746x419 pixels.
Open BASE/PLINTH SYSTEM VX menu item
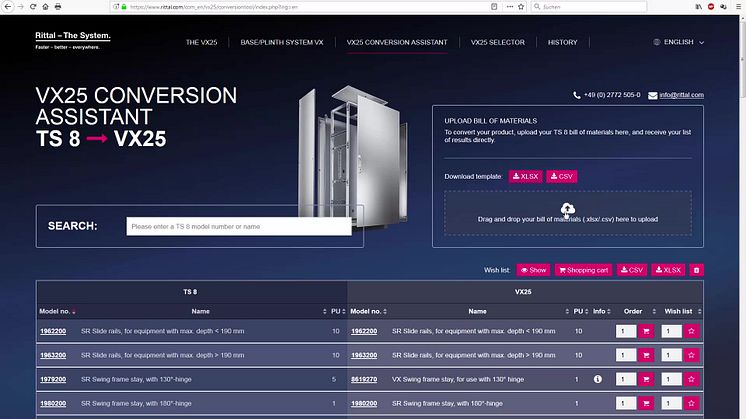click(282, 42)
